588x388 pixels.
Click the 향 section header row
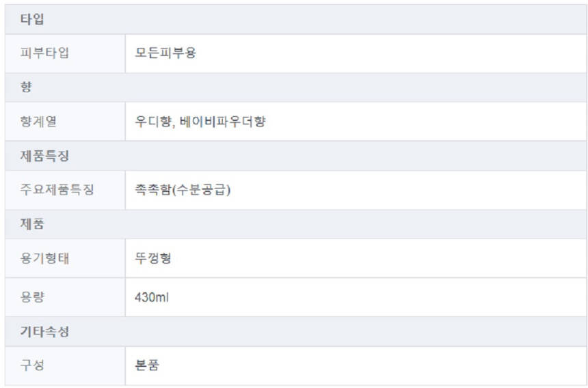pyautogui.click(x=27, y=87)
